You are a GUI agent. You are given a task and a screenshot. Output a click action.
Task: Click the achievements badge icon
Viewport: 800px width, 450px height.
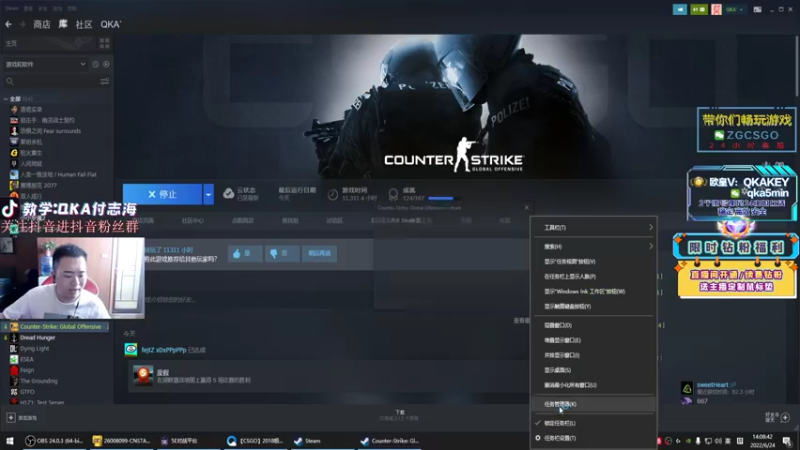click(x=393, y=194)
